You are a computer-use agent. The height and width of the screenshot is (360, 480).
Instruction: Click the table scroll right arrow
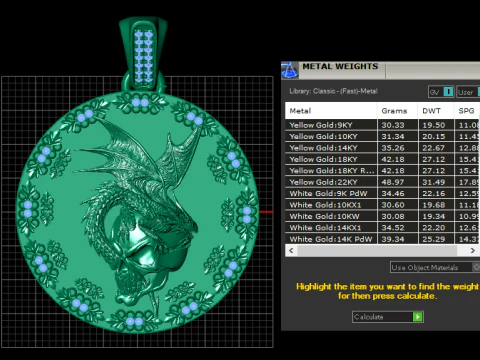click(472, 250)
